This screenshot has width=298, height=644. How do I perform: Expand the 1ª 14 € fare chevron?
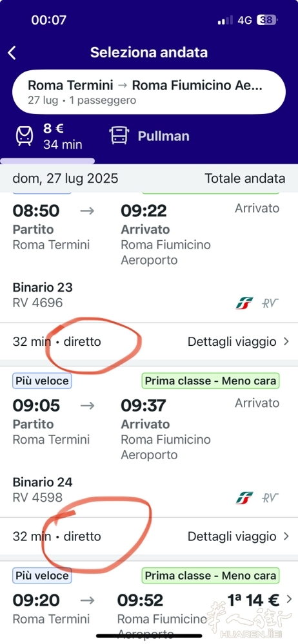pyautogui.click(x=289, y=599)
